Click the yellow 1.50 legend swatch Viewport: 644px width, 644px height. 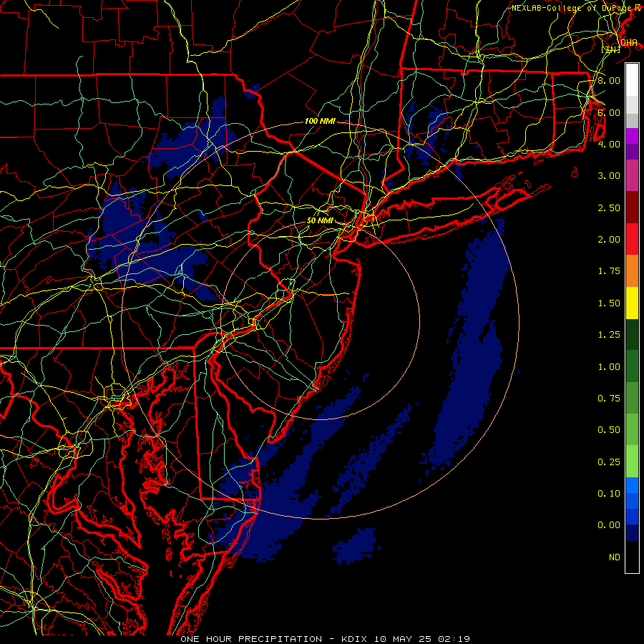[632, 303]
